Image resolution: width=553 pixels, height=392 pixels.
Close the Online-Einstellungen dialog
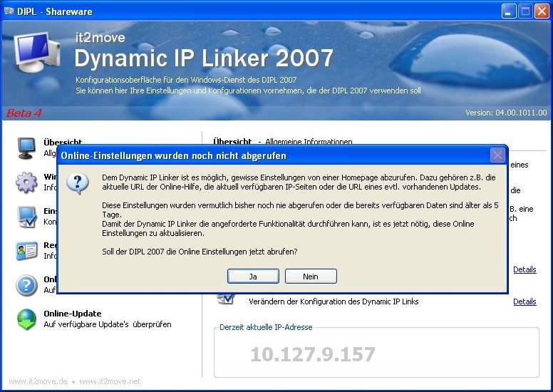pyautogui.click(x=497, y=155)
